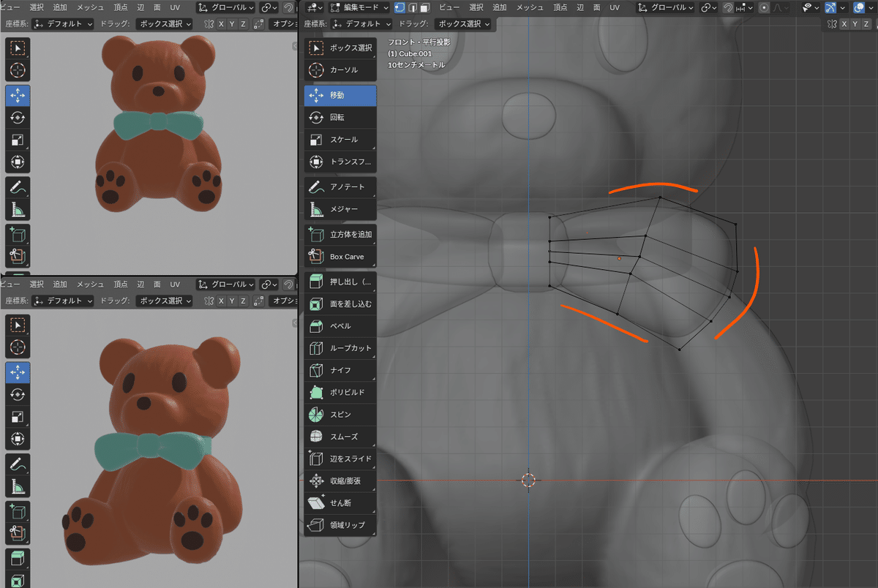Open オプション button in upper-left viewport
Screen dimensions: 878x588
[282, 24]
